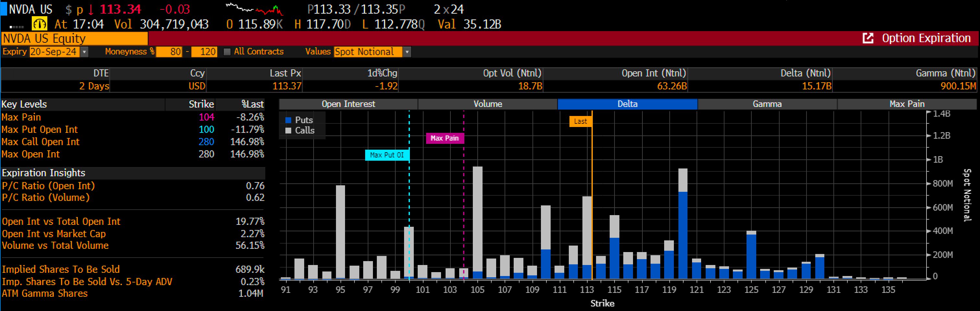The height and width of the screenshot is (311, 980).
Task: Switch to the Open Interest tab
Action: 348,104
